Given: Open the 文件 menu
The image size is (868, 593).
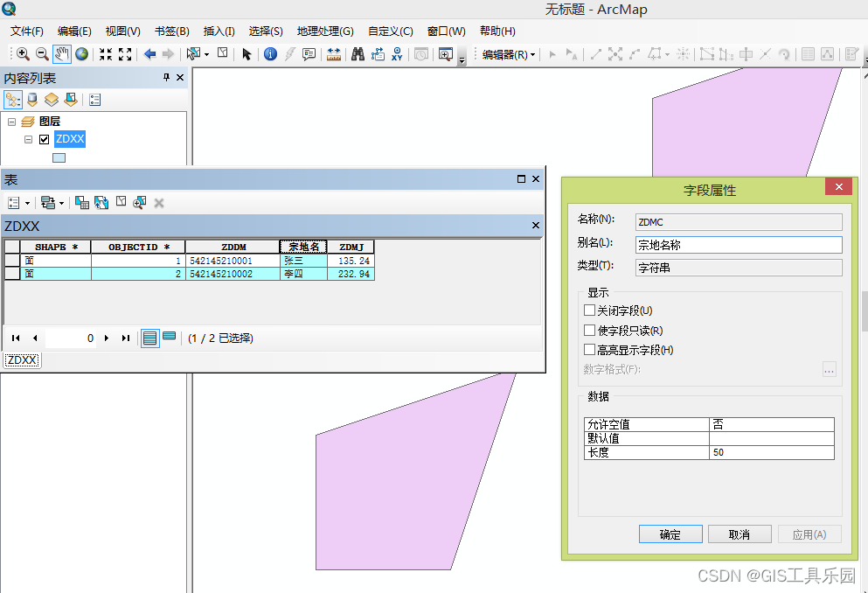Looking at the screenshot, I should 26,31.
